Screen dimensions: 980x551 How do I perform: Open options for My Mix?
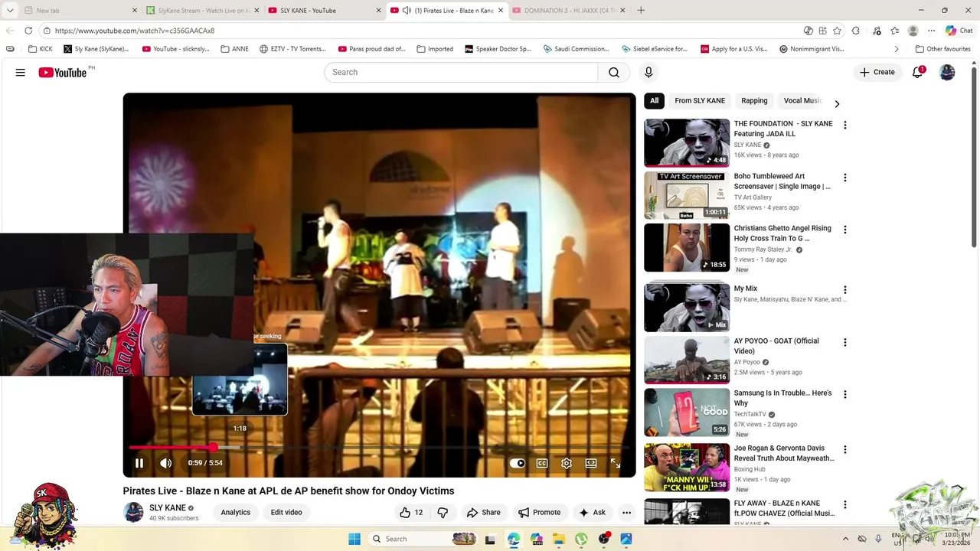845,290
